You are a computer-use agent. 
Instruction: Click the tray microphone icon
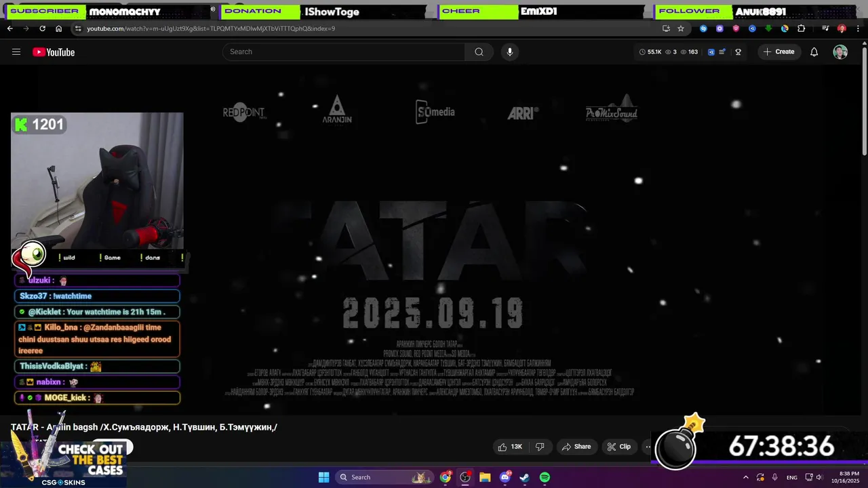(x=775, y=477)
